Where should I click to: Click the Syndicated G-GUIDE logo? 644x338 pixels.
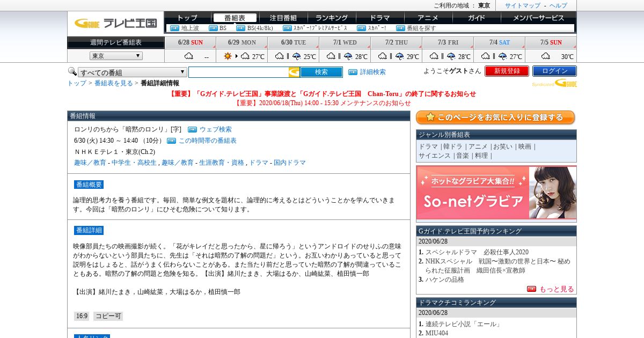(554, 83)
